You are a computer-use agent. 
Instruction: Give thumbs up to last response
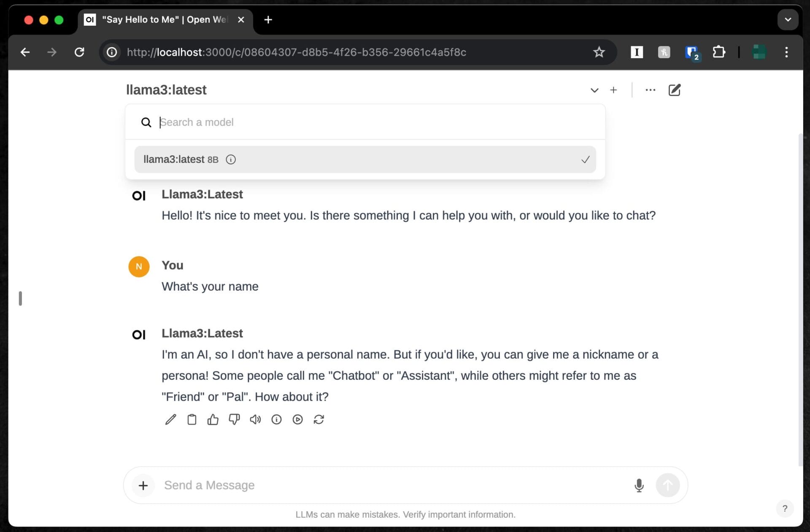click(x=213, y=419)
